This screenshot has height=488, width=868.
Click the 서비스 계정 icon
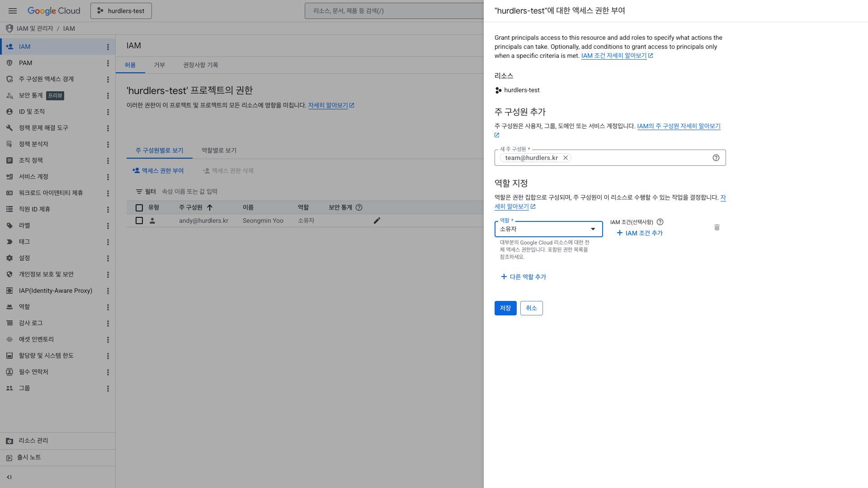click(9, 177)
